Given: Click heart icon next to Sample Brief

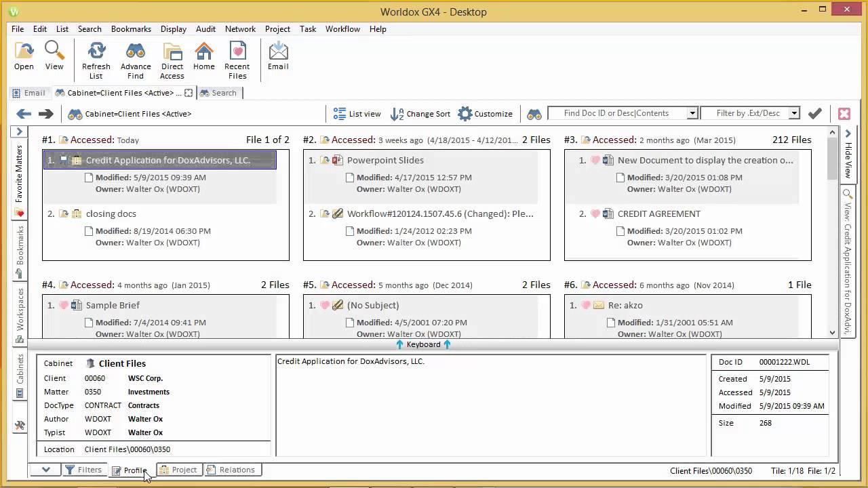Looking at the screenshot, I should [x=63, y=305].
